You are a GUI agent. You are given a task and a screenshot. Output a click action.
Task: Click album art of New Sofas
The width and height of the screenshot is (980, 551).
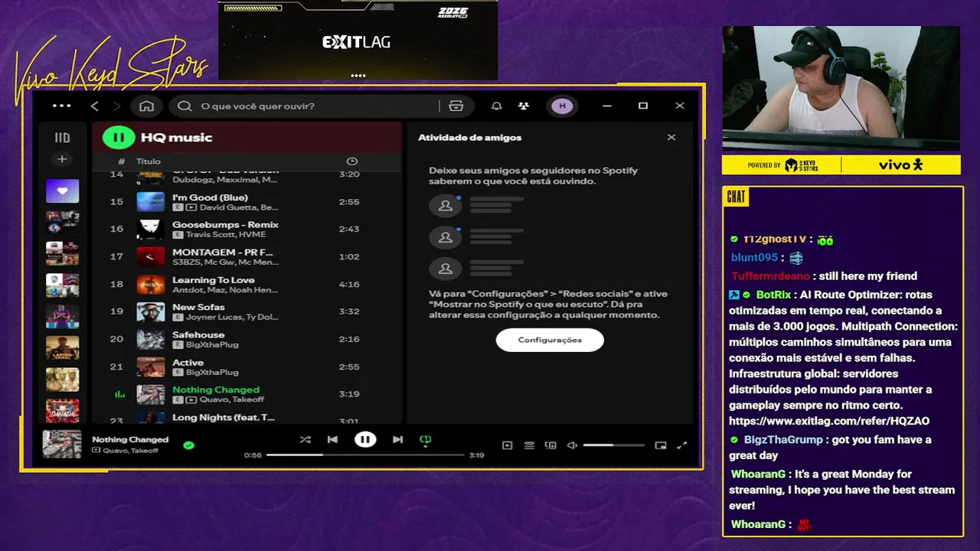coord(150,312)
